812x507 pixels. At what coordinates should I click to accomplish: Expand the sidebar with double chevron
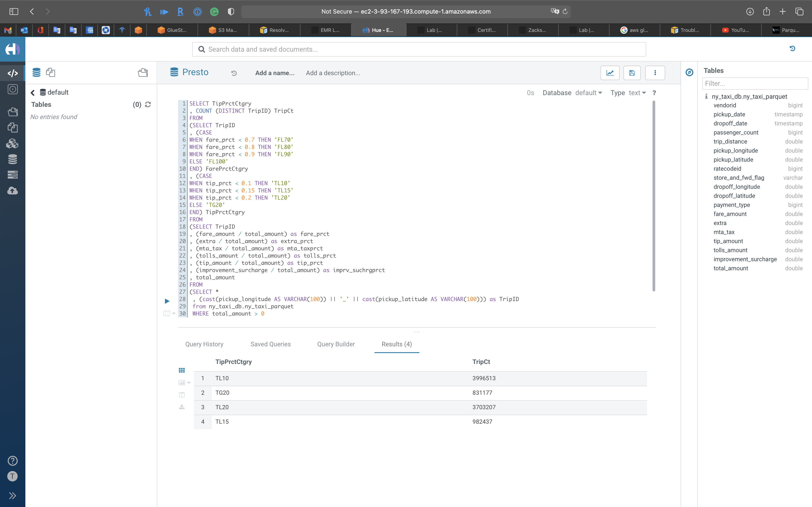12,496
